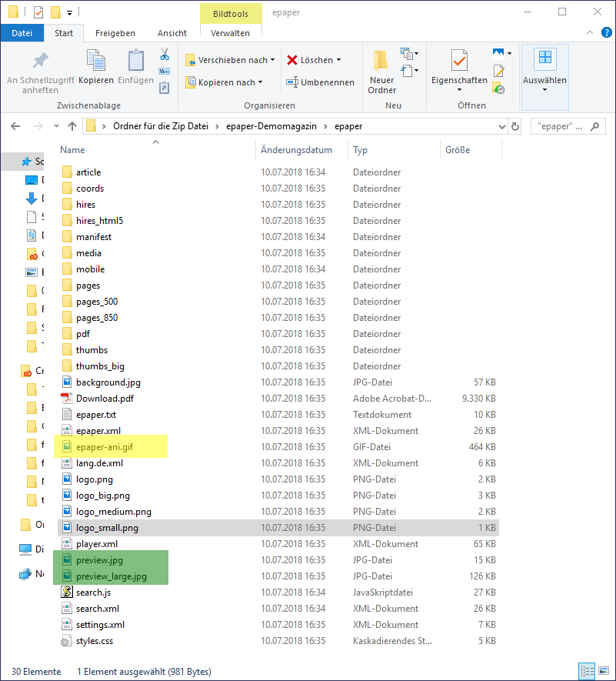Screen dimensions: 616x681
Task: Select the manifest folder
Action: click(x=94, y=237)
